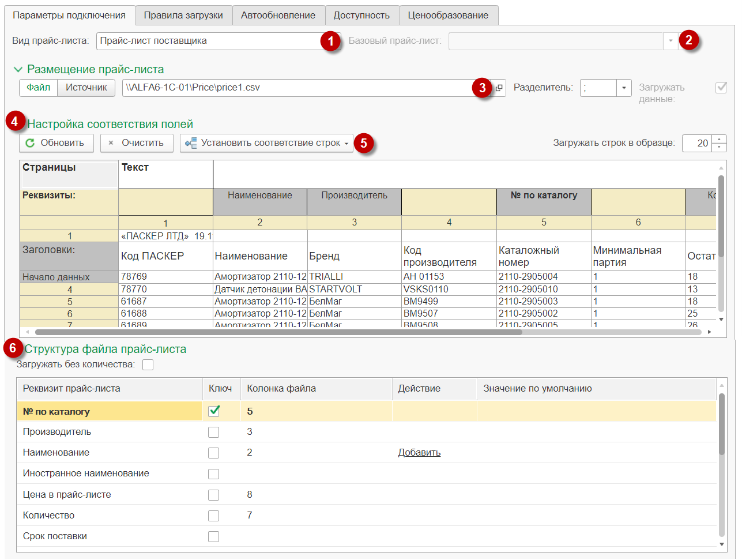Check key checkbox for Производитель row
The image size is (742, 560).
214,432
